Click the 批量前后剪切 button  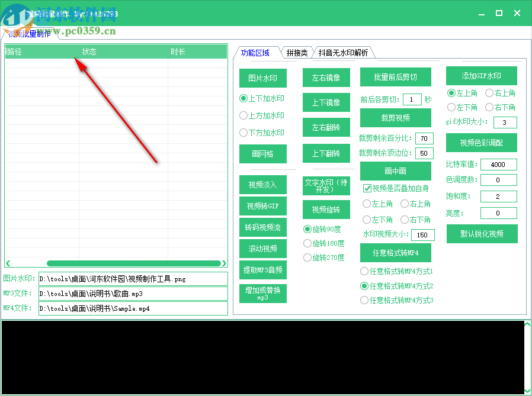[x=395, y=77]
